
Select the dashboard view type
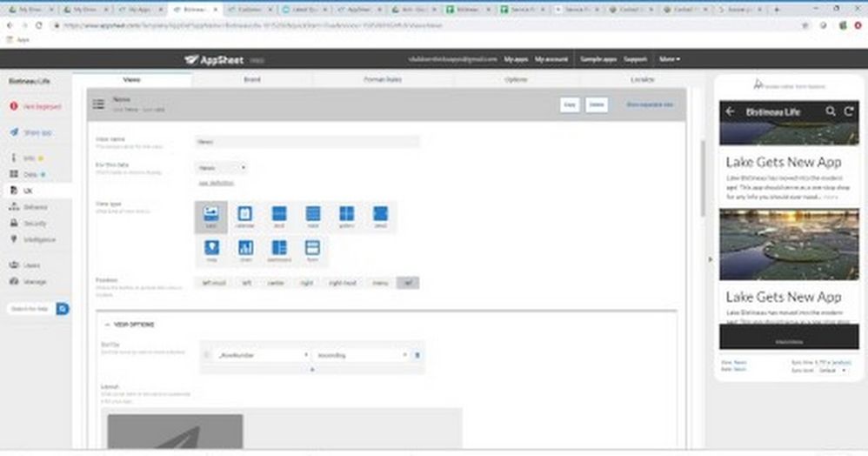coord(279,251)
